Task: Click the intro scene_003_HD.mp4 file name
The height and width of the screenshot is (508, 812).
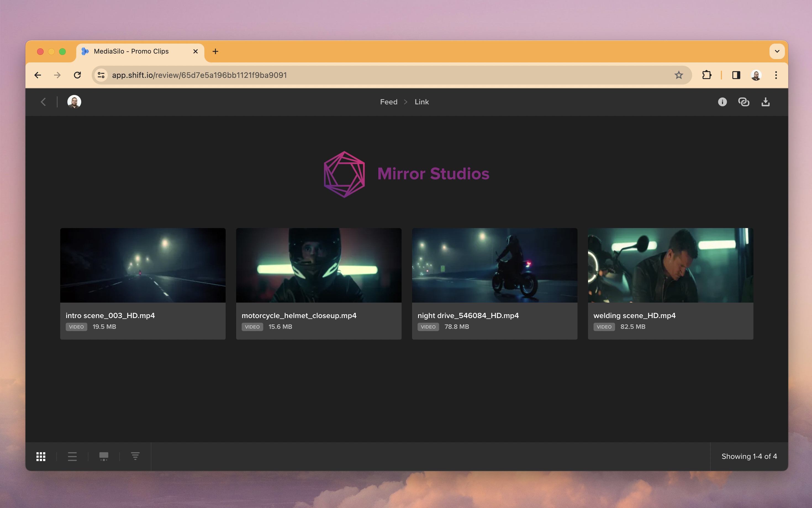Action: tap(110, 316)
